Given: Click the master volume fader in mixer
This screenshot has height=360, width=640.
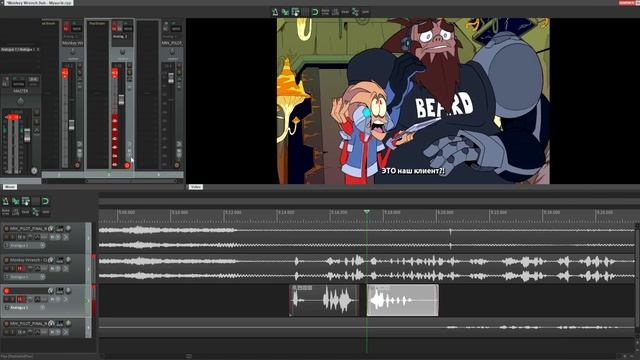Looking at the screenshot, I should (27, 135).
